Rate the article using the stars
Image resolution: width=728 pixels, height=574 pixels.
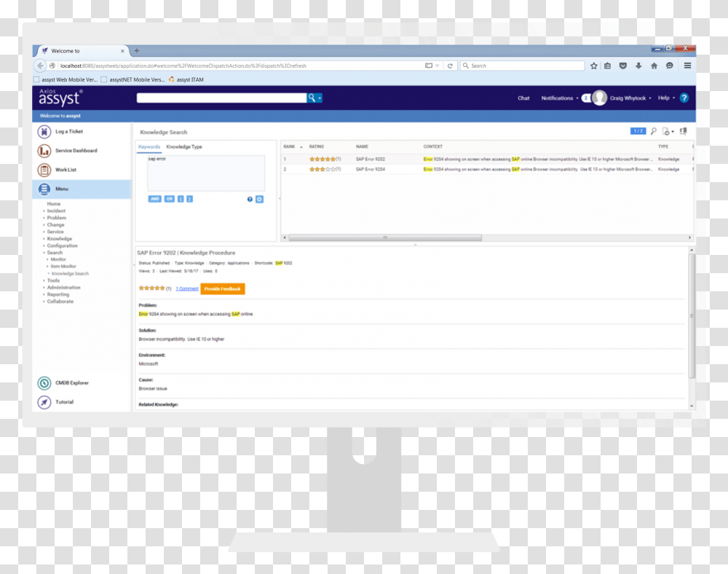coord(151,288)
